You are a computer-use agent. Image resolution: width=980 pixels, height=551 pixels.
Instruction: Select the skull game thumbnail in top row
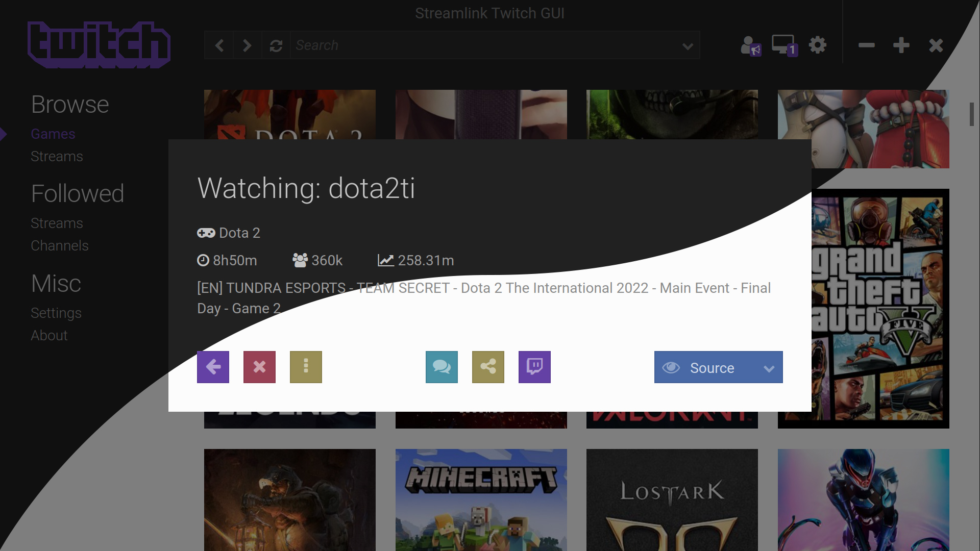click(672, 114)
